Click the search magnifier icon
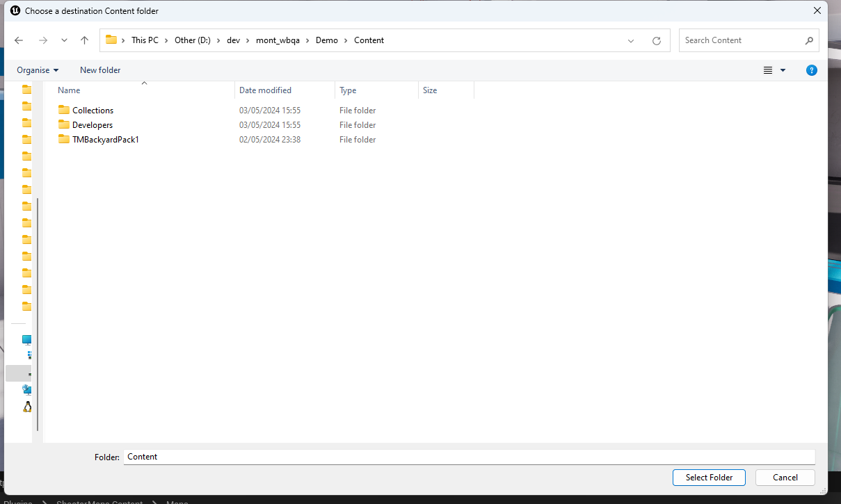Image resolution: width=841 pixels, height=504 pixels. pos(809,40)
